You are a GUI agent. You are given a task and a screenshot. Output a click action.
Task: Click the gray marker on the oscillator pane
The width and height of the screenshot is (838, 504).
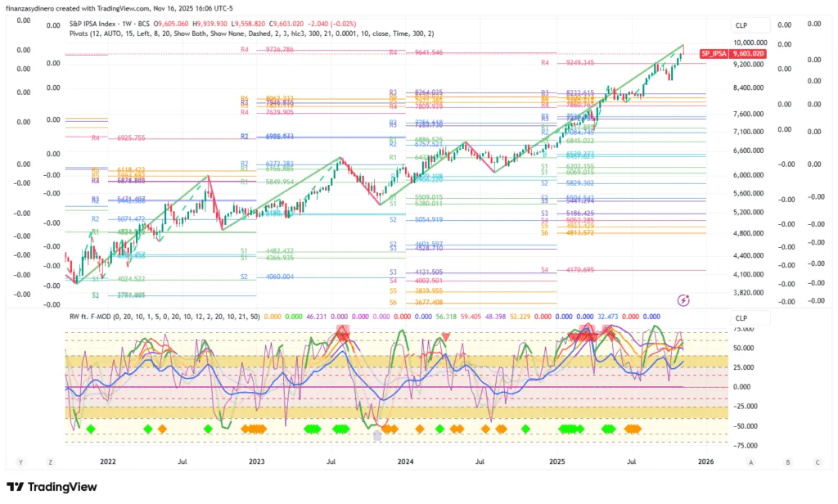click(x=377, y=436)
